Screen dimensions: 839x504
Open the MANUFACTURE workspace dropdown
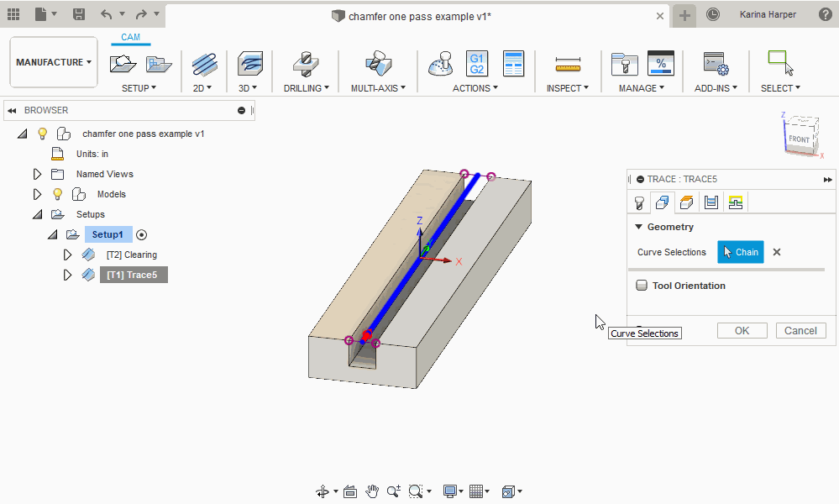click(x=54, y=62)
